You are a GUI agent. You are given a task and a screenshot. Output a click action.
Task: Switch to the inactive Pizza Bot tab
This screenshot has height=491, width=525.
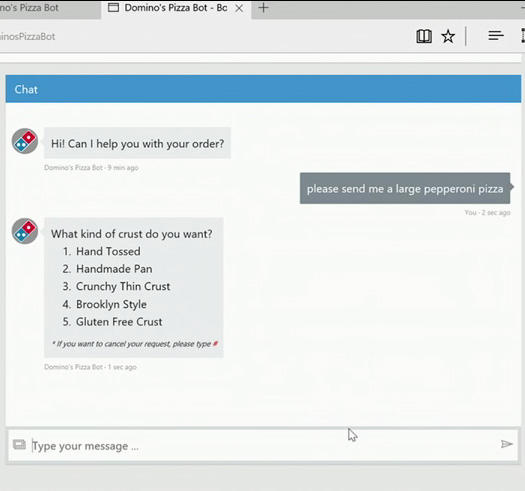tap(50, 9)
